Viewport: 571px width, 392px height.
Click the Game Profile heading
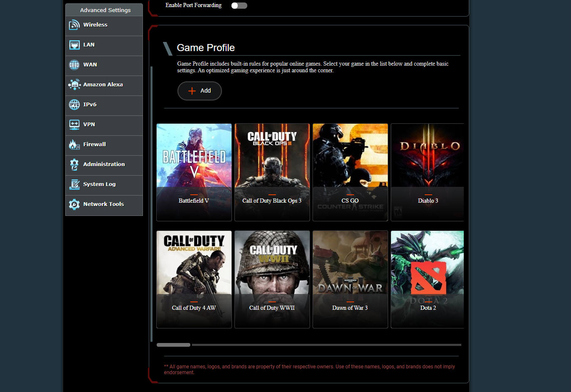click(206, 48)
